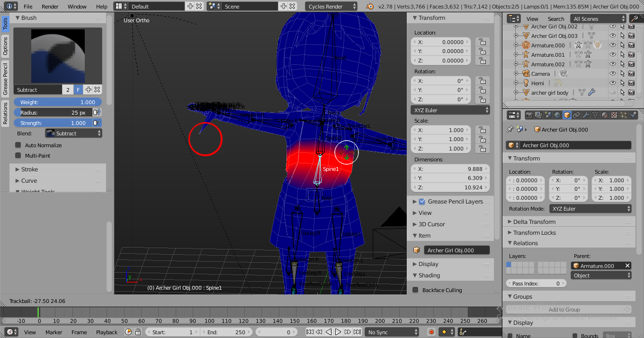Open the Render menu
Viewport: 644px width, 338px height.
pyautogui.click(x=50, y=7)
